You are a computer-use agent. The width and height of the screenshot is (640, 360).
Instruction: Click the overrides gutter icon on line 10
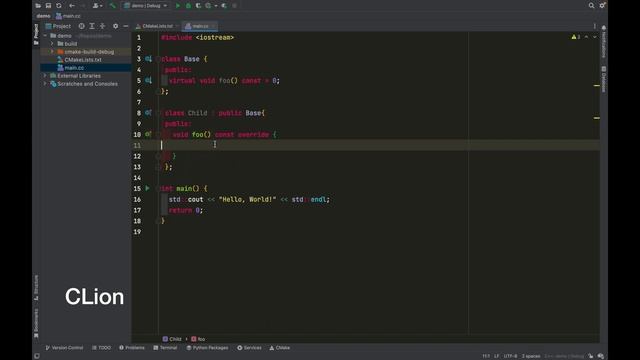pyautogui.click(x=148, y=134)
